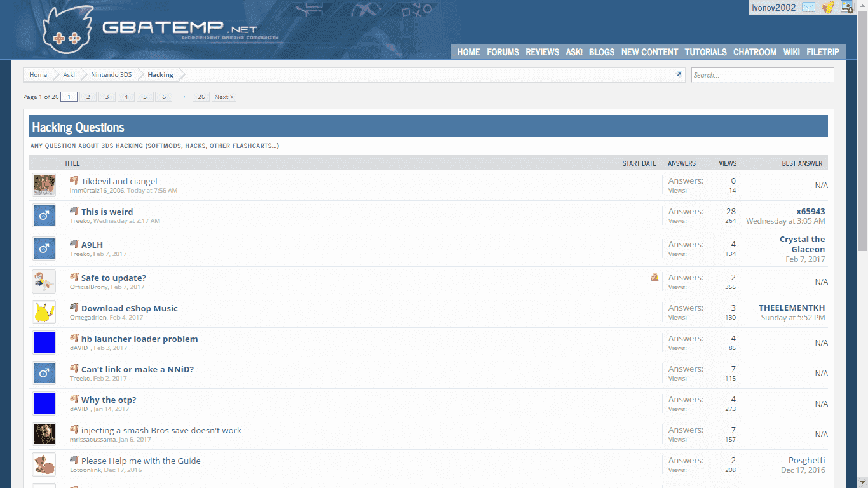
Task: Click the status icon beside 'This is weird'
Action: [74, 211]
